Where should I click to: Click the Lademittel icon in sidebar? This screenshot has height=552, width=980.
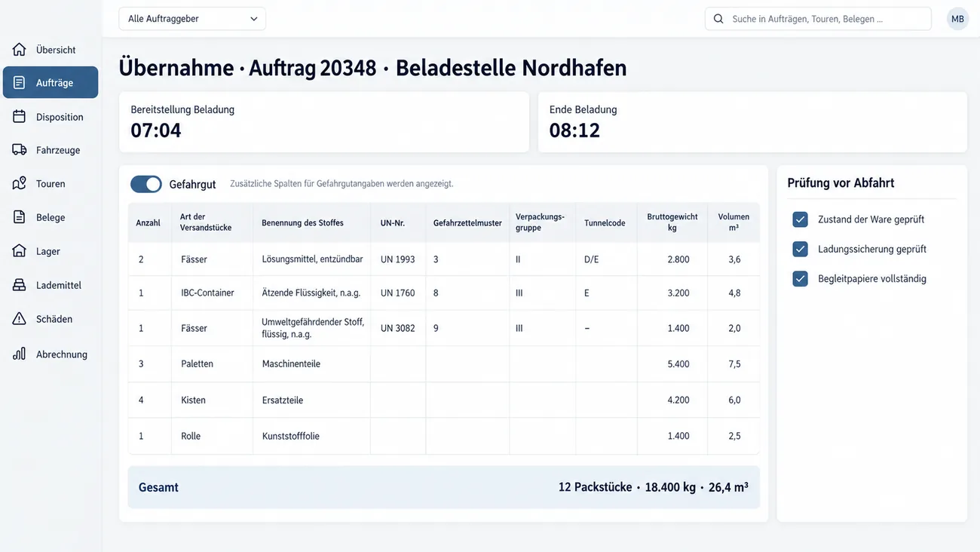click(x=20, y=285)
